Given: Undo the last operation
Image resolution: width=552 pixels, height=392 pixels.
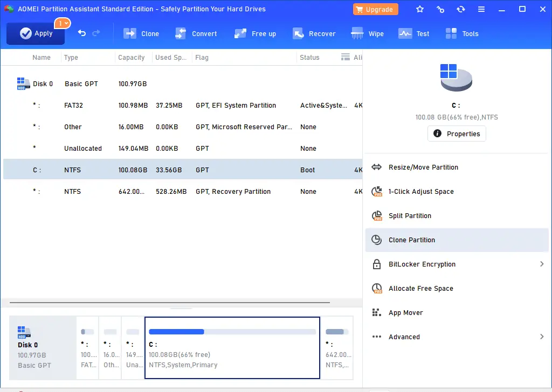Looking at the screenshot, I should click(82, 33).
